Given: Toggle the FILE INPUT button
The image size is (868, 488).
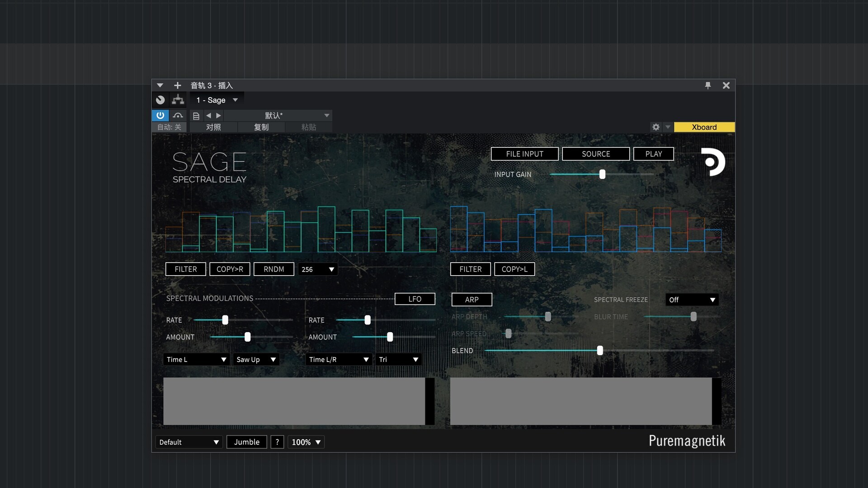Looking at the screenshot, I should [525, 154].
